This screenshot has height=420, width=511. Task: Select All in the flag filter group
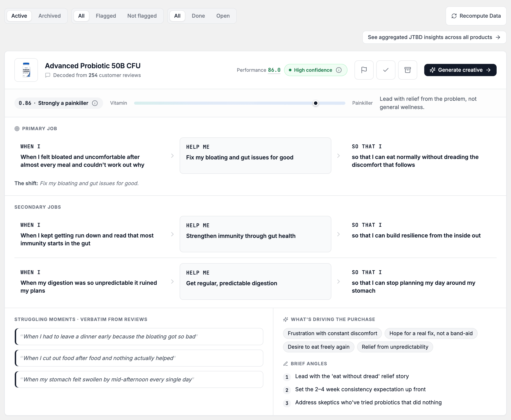point(81,16)
